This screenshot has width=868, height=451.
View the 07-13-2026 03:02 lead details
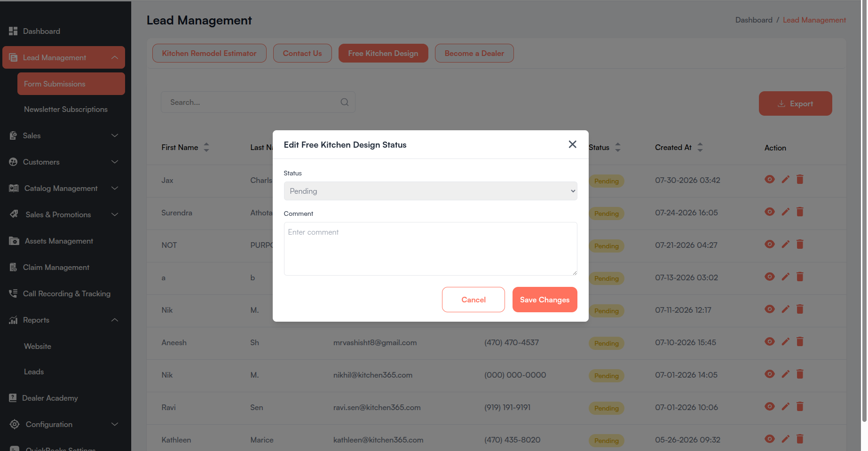(x=770, y=277)
